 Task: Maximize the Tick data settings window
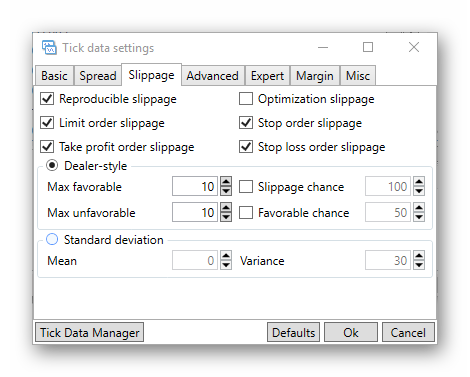tap(368, 47)
